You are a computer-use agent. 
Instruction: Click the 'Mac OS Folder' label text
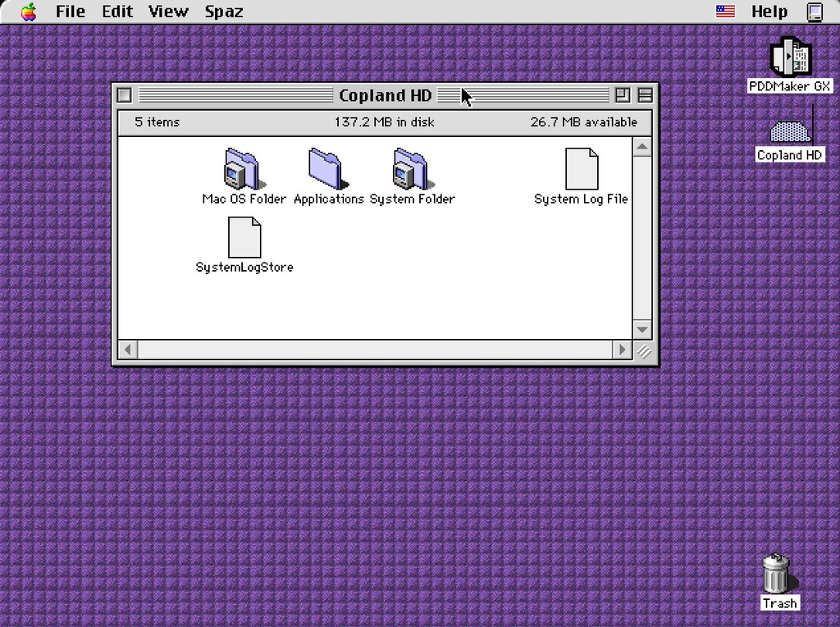coord(244,199)
